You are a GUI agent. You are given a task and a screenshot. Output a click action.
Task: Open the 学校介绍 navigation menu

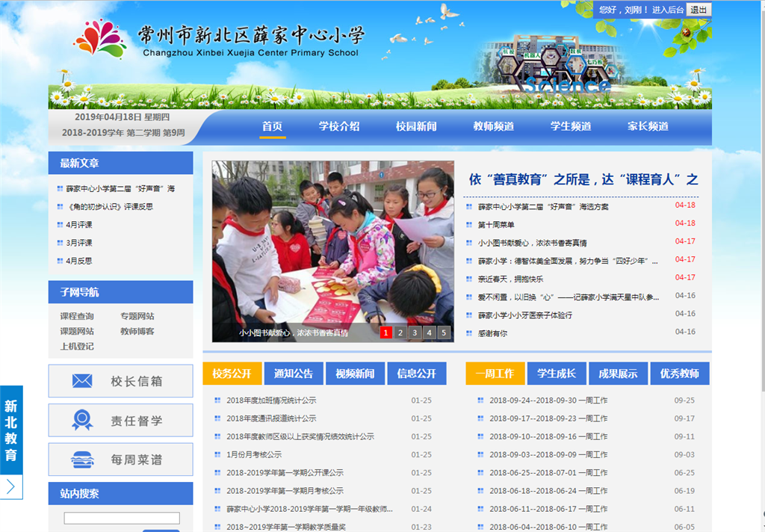[x=339, y=126]
